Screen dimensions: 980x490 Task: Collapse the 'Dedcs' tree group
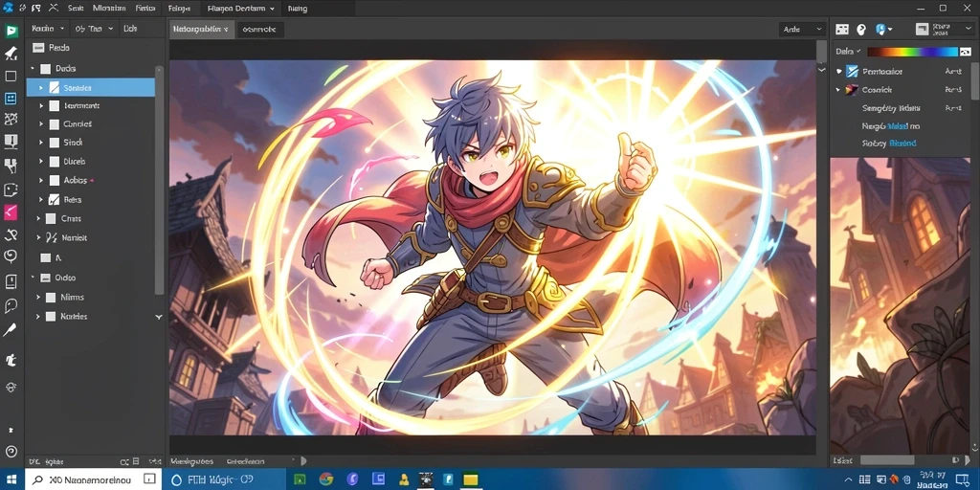click(33, 68)
